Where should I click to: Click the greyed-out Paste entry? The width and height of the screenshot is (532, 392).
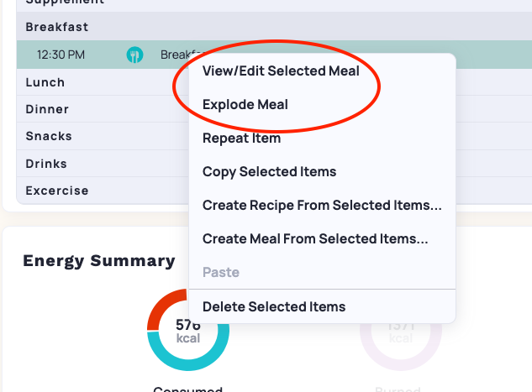[221, 272]
